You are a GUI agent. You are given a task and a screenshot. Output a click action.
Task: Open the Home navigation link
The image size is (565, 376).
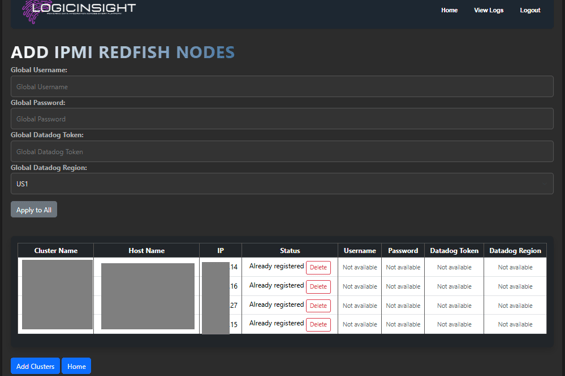pyautogui.click(x=449, y=10)
